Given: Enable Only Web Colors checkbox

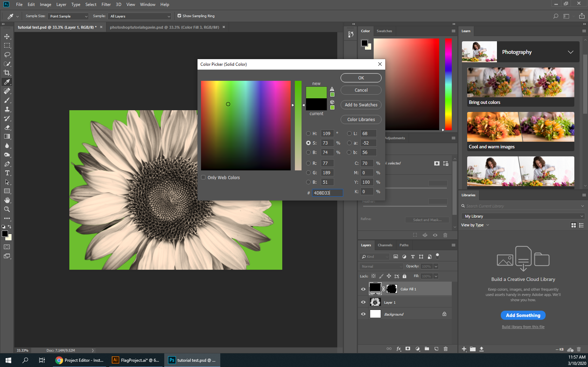Looking at the screenshot, I should pos(203,177).
